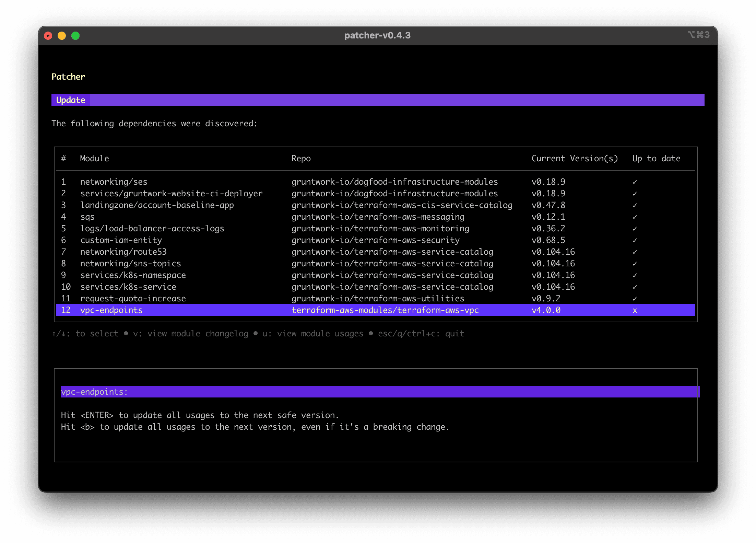The image size is (756, 543).
Task: Select the networking/route53 module
Action: (375, 252)
